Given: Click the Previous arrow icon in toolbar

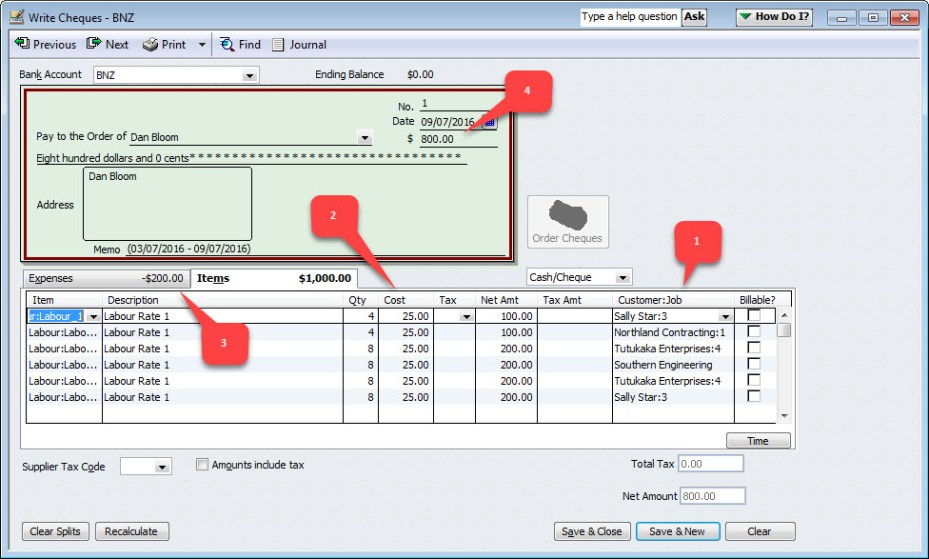Looking at the screenshot, I should pyautogui.click(x=21, y=44).
